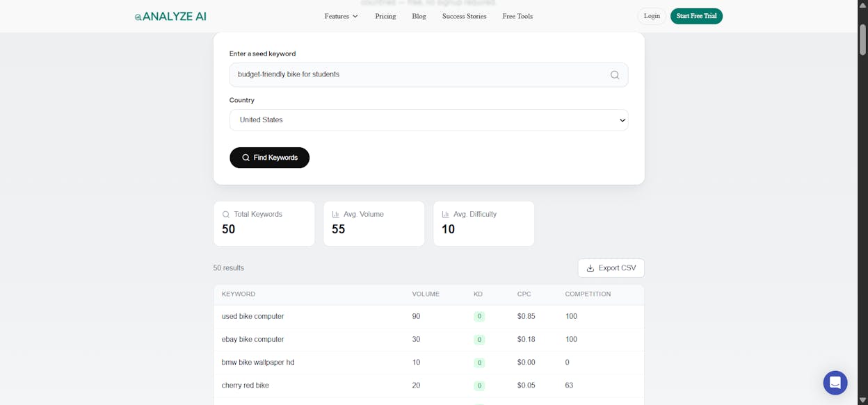The width and height of the screenshot is (868, 405).
Task: Click the Analyze AI logo
Action: pyautogui.click(x=170, y=16)
